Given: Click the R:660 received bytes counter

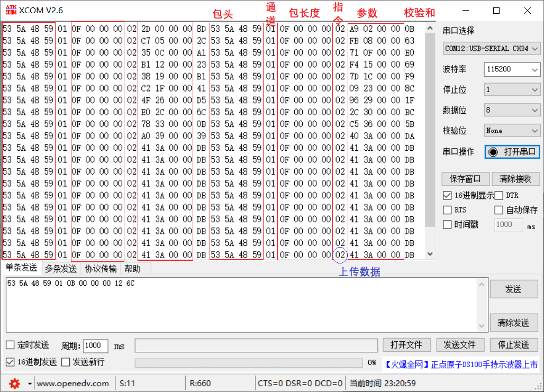Looking at the screenshot, I should (200, 384).
